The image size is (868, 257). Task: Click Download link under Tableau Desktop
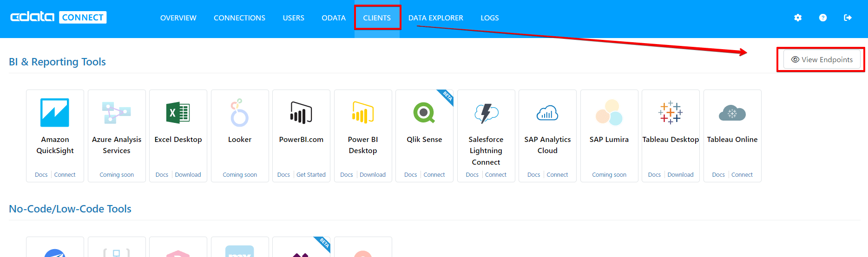pos(680,175)
